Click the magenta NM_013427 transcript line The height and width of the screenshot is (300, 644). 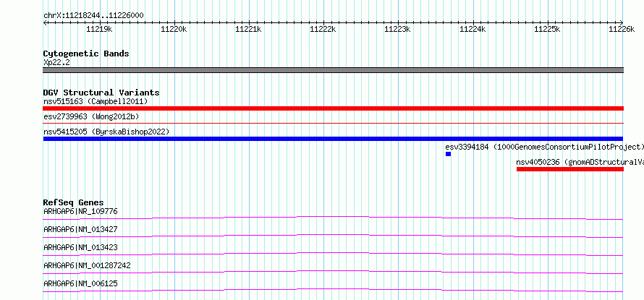333,236
